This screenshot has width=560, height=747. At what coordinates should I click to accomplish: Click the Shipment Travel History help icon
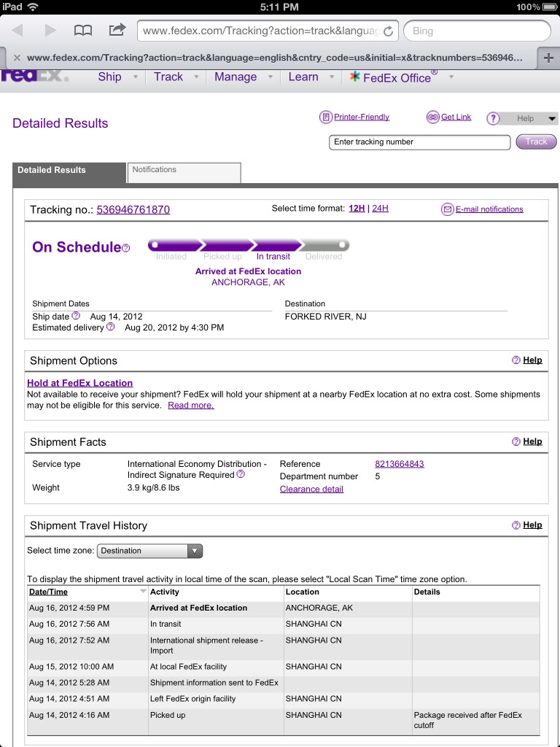pos(516,525)
